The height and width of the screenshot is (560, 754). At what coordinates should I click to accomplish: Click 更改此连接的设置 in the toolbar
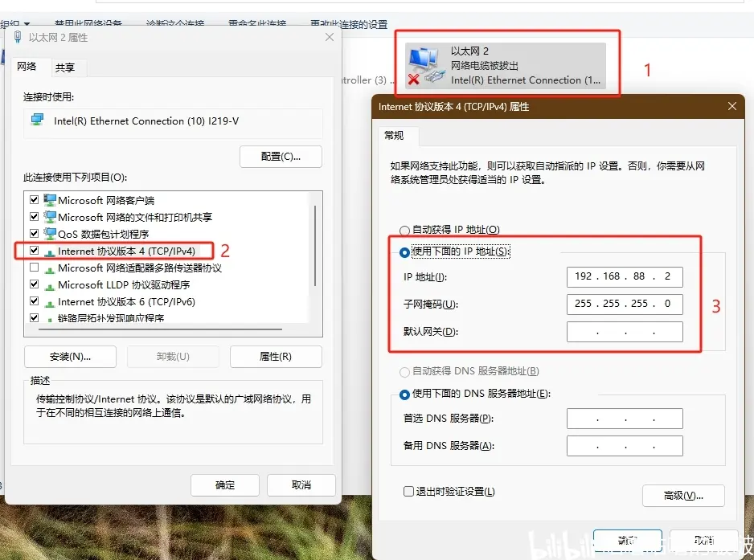(349, 24)
